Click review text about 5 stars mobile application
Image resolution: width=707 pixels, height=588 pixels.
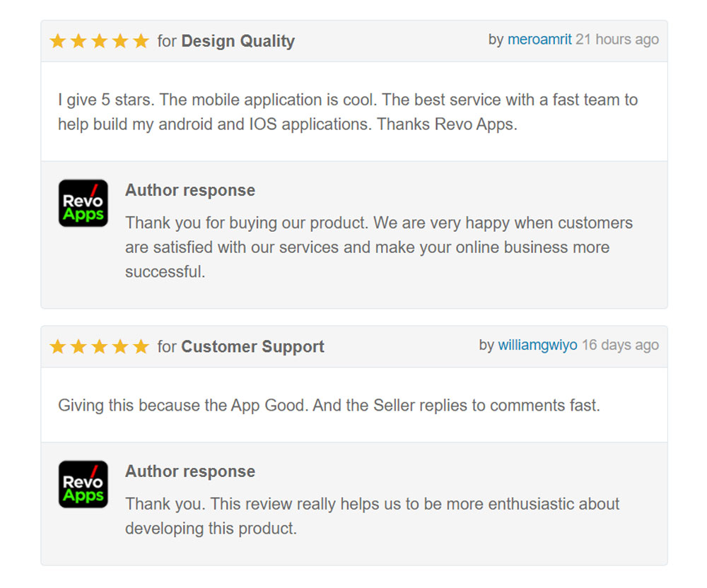coord(348,112)
